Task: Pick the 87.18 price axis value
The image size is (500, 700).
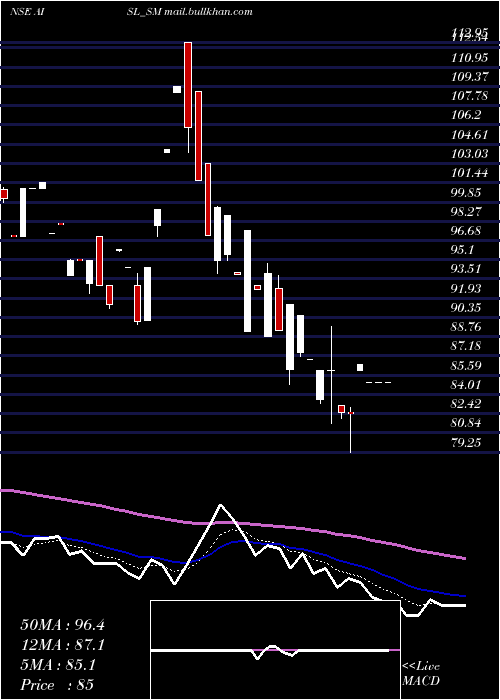Action: (x=467, y=346)
